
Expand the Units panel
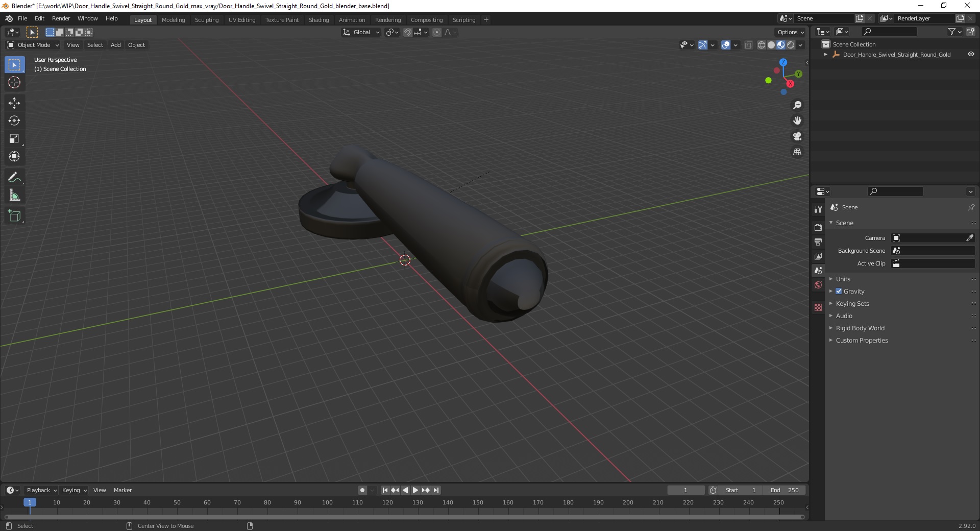(843, 279)
